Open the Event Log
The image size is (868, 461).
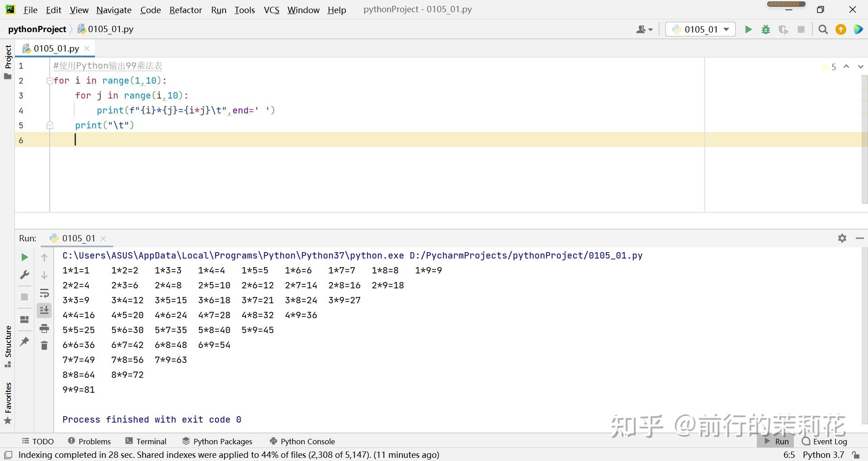pyautogui.click(x=824, y=442)
